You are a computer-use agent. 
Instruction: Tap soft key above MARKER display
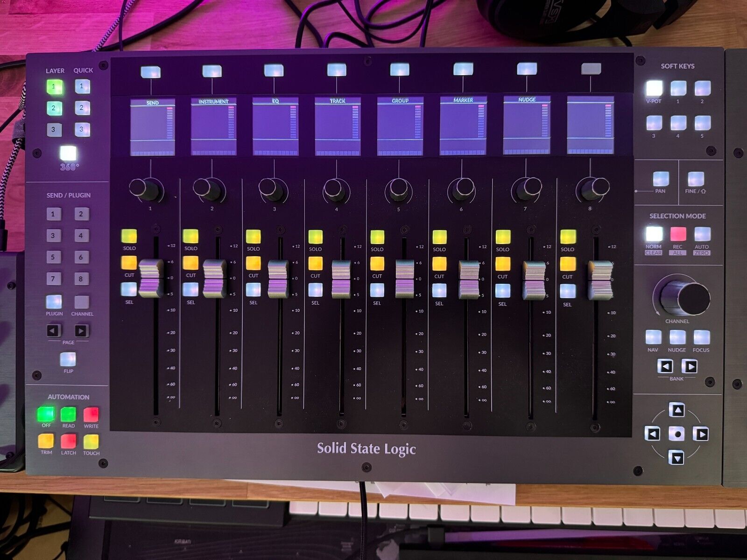point(463,69)
